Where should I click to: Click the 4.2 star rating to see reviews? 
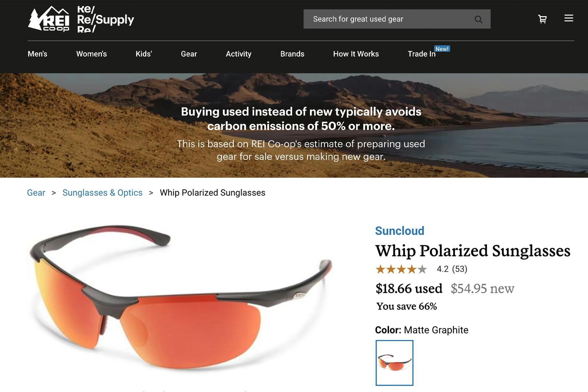[421, 269]
